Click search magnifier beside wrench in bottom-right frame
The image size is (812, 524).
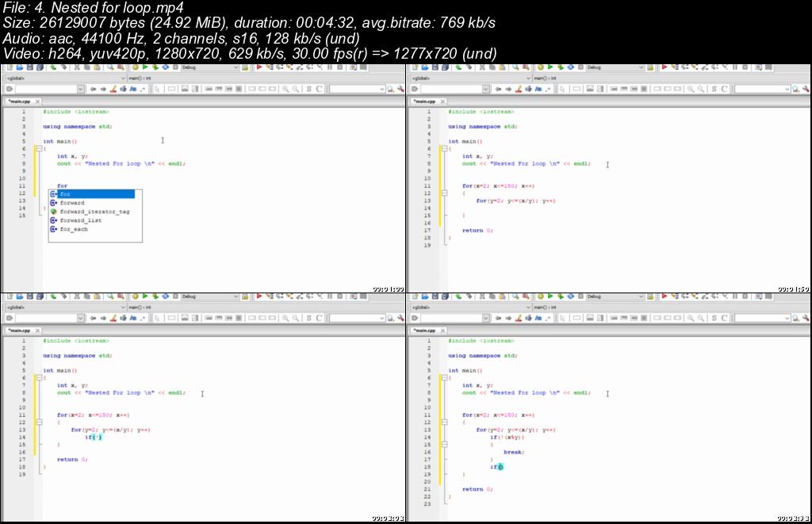point(795,318)
